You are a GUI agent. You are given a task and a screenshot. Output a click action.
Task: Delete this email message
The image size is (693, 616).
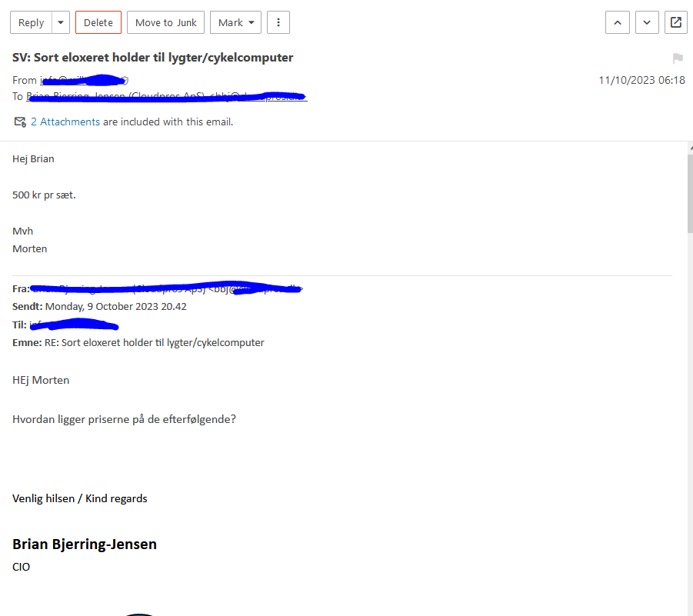click(98, 22)
